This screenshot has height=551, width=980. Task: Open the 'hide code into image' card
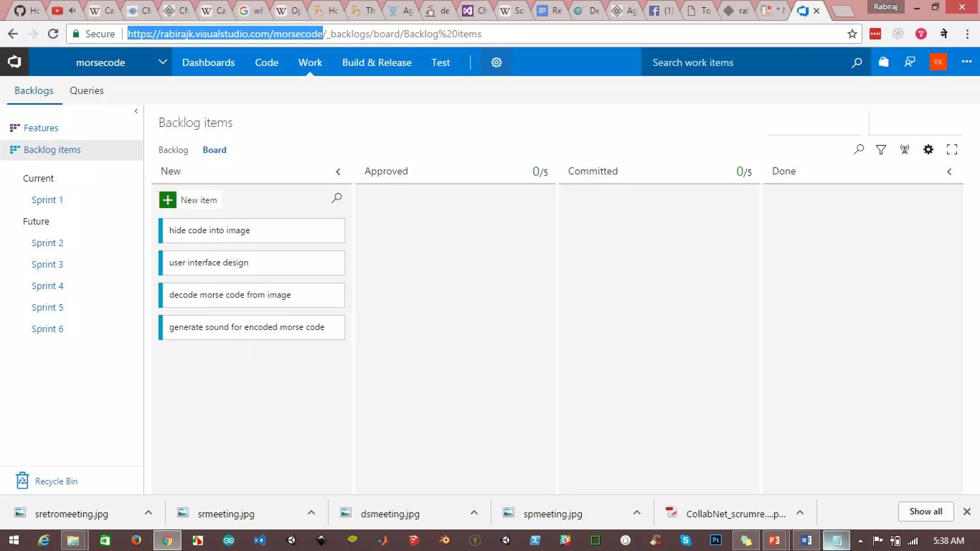pos(252,231)
